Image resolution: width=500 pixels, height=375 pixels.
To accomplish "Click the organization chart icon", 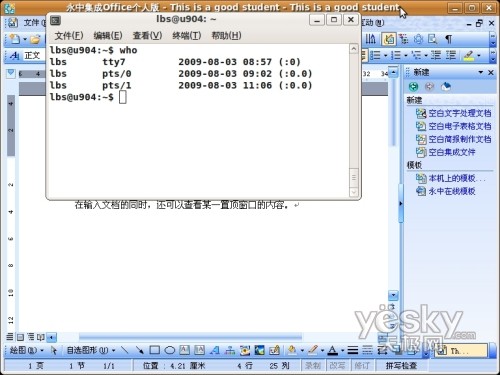I will 230,350.
